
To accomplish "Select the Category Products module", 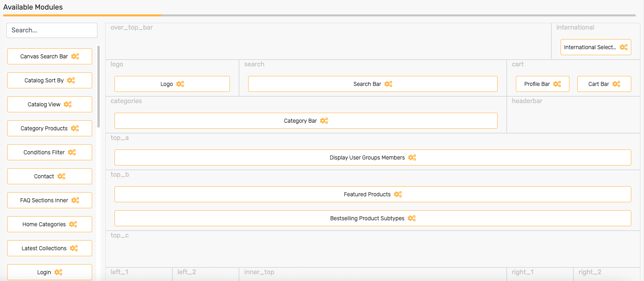I will point(49,128).
